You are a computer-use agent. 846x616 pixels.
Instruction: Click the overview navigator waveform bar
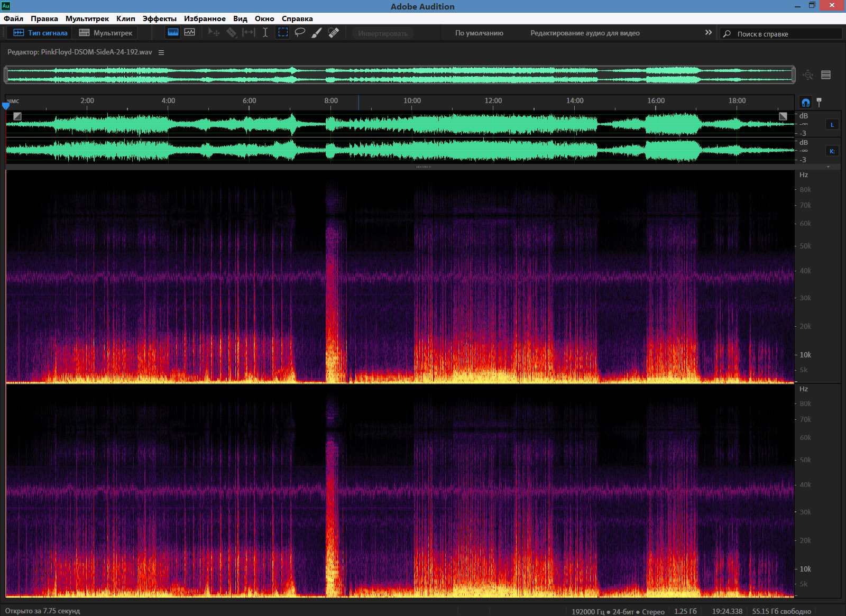tap(400, 75)
